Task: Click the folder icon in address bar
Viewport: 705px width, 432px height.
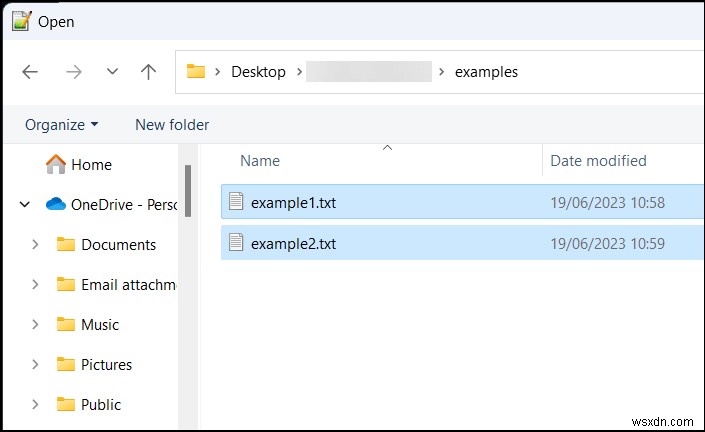Action: tap(196, 71)
